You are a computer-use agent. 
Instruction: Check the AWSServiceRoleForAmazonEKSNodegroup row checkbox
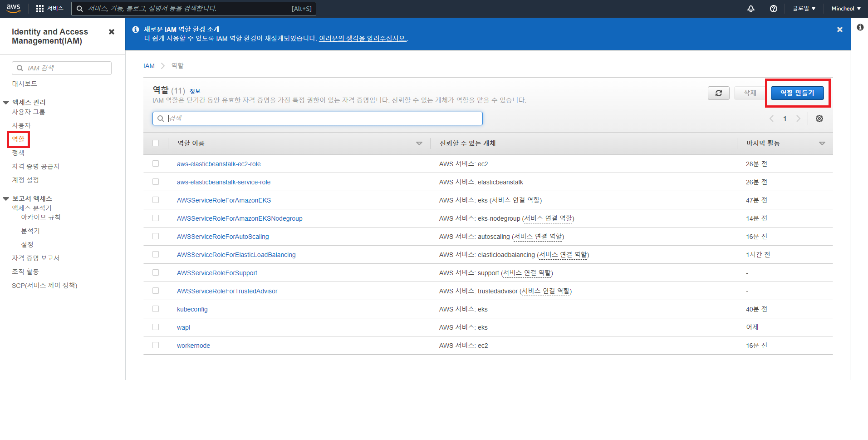click(156, 218)
